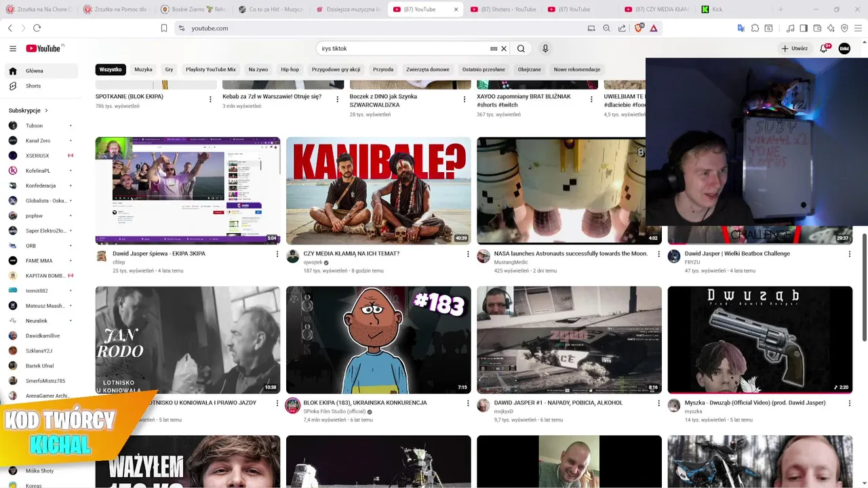Viewport: 868px width, 488px height.
Task: Open the translate page icon
Action: tap(741, 28)
